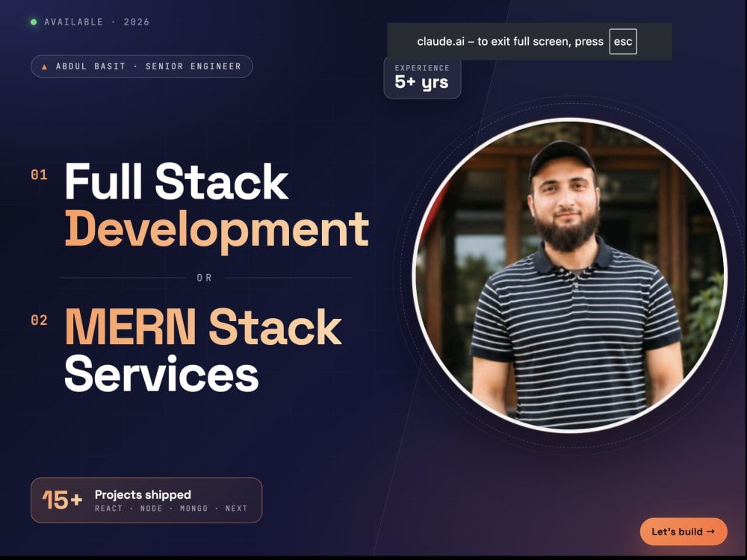The height and width of the screenshot is (560, 747).
Task: Click the "02" section number
Action: tap(39, 320)
